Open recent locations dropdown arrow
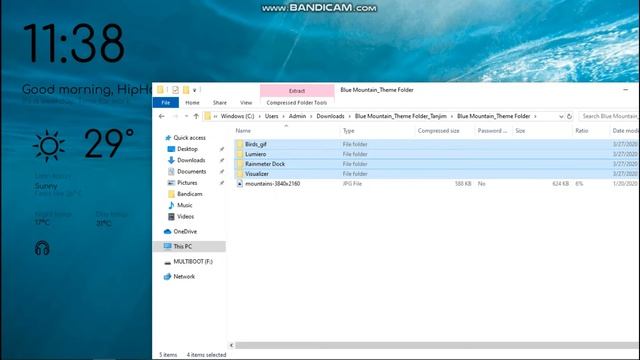The image size is (640, 360). [186, 116]
